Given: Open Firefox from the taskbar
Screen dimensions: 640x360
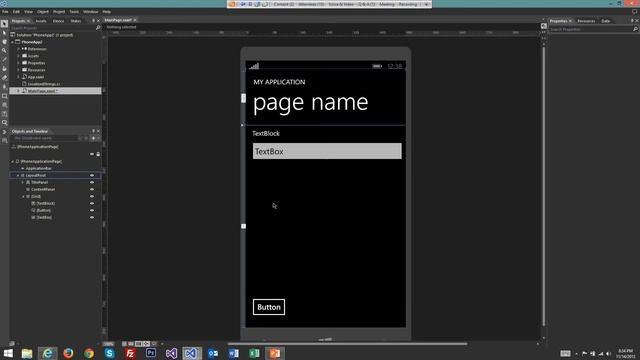Looking at the screenshot, I should coord(68,353).
